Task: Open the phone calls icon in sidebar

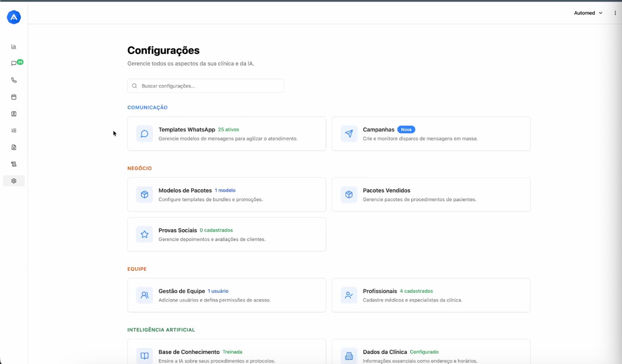Action: (14, 80)
